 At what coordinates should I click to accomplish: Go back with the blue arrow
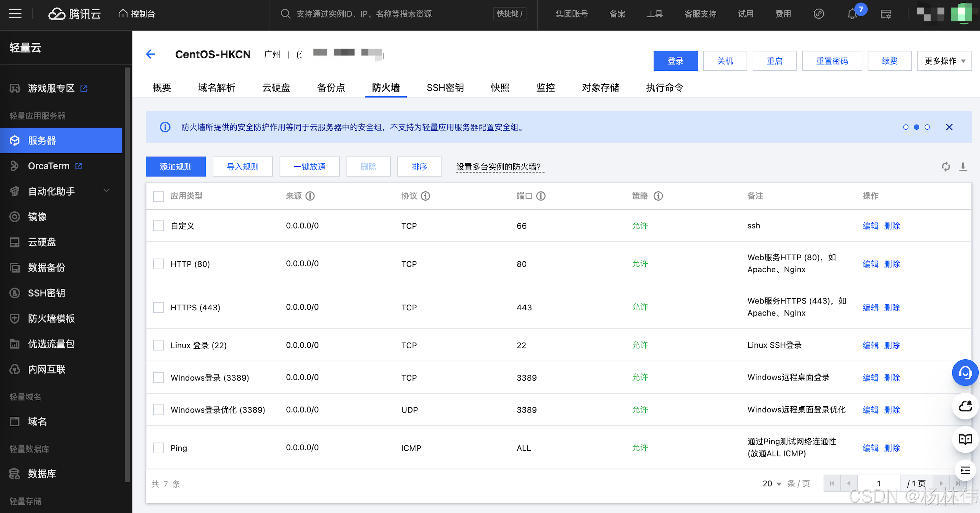151,54
